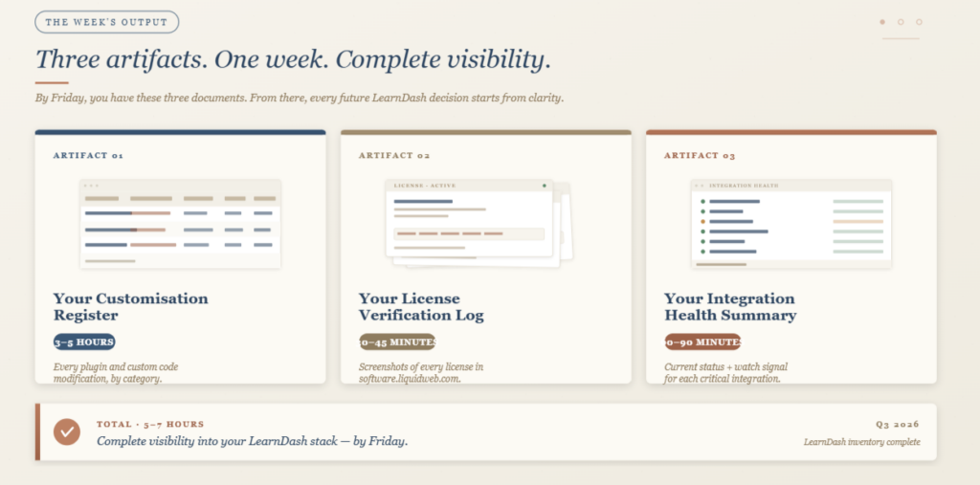This screenshot has height=485, width=980.
Task: Click the Artifact 02 label
Action: click(x=394, y=156)
